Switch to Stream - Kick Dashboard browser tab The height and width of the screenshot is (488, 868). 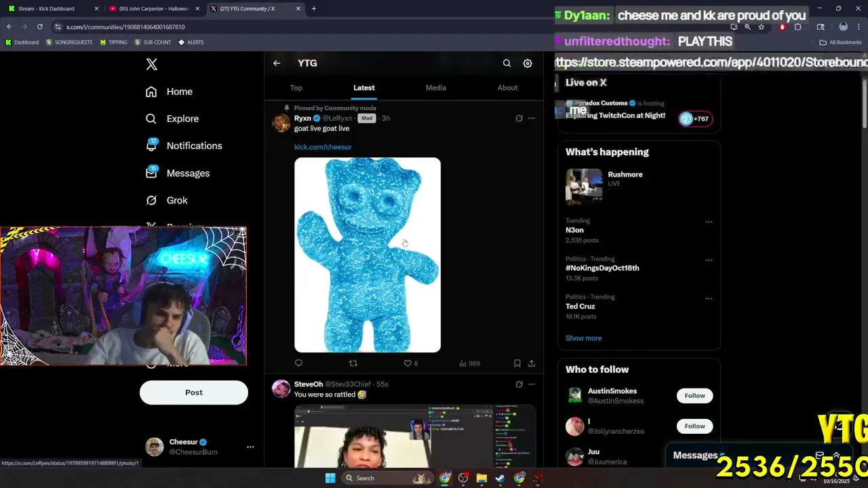point(52,9)
